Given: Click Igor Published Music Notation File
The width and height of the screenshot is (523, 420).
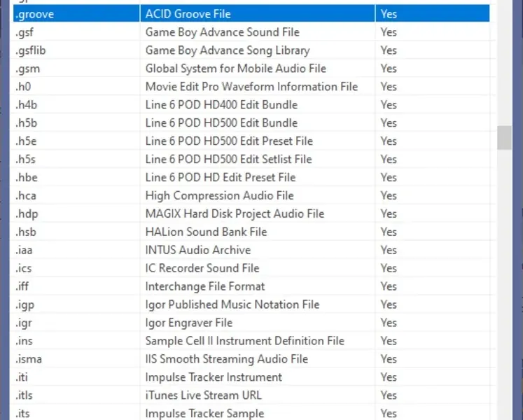Looking at the screenshot, I should tap(232, 304).
